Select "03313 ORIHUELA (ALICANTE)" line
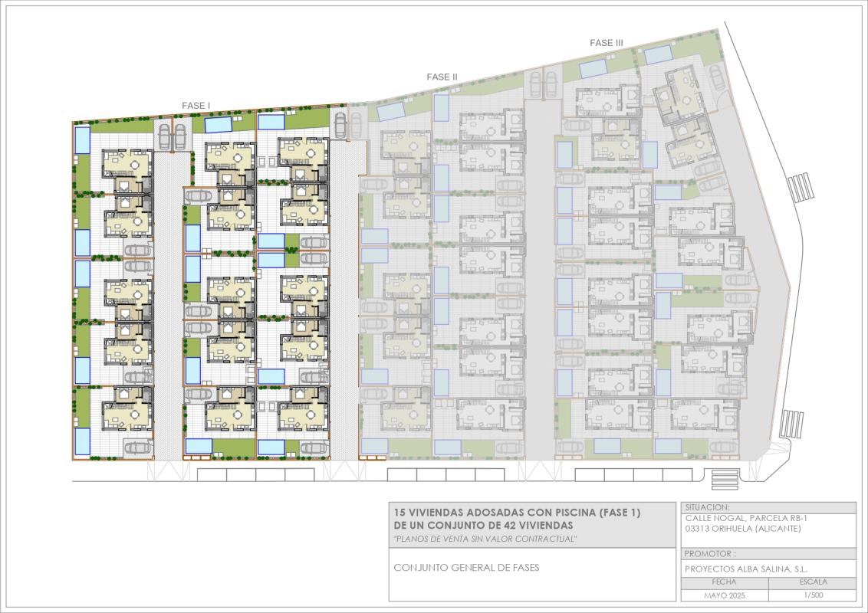868x613 pixels. [x=742, y=529]
